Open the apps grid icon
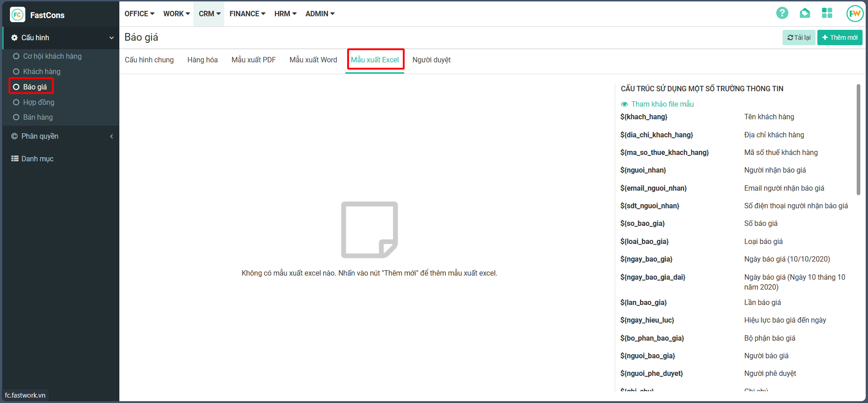The height and width of the screenshot is (403, 868). tap(827, 13)
